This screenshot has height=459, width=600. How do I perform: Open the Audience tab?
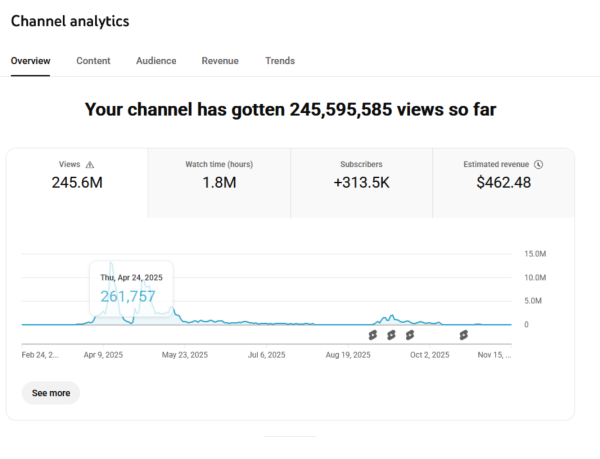pyautogui.click(x=156, y=61)
